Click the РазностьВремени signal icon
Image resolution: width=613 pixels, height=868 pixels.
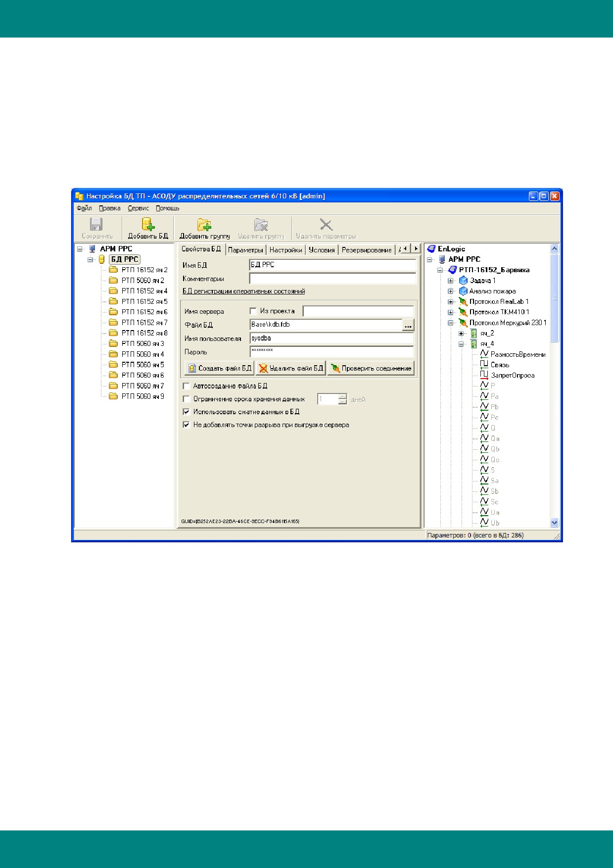484,354
